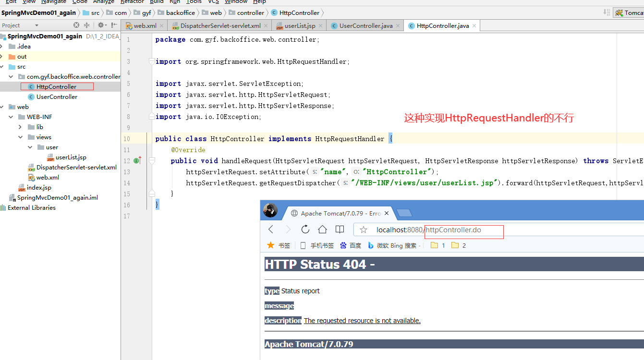The image size is (644, 360).
Task: Switch to UserController.java tab
Action: (x=365, y=26)
